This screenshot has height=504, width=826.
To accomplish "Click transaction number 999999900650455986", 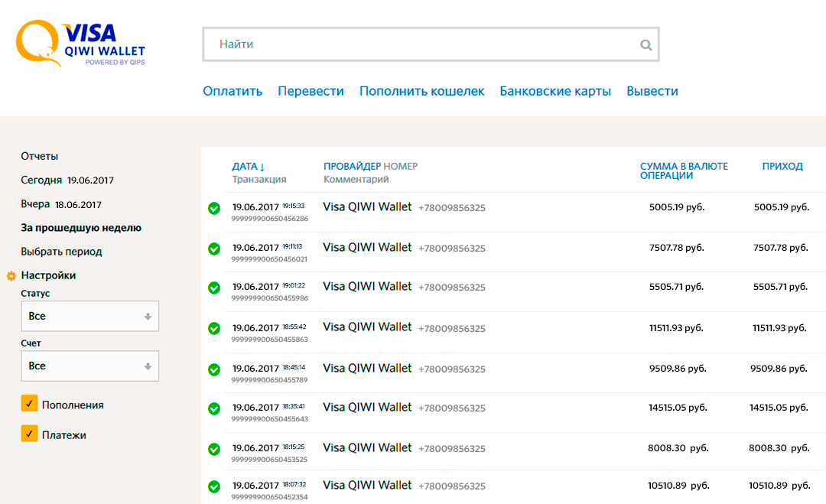I will coord(270,298).
